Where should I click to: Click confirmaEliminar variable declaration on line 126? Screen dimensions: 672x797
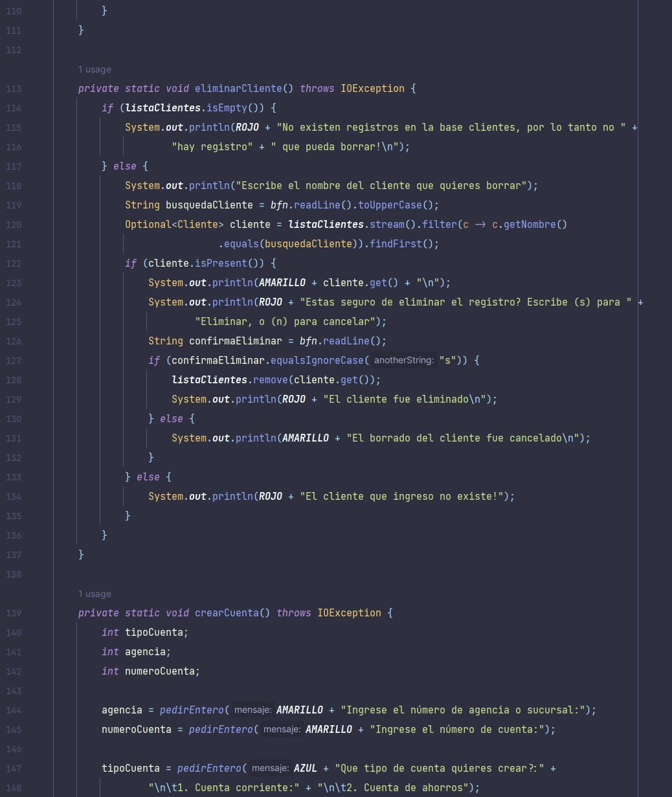pos(235,341)
